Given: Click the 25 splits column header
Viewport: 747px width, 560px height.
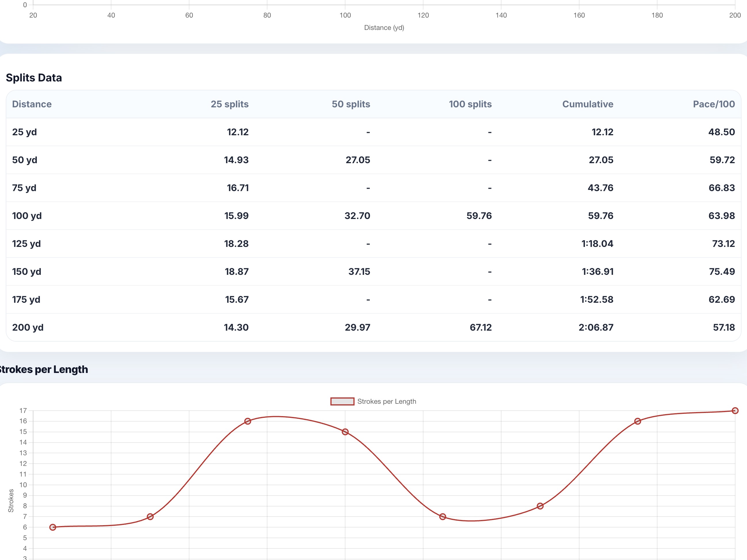Looking at the screenshot, I should coord(230,104).
